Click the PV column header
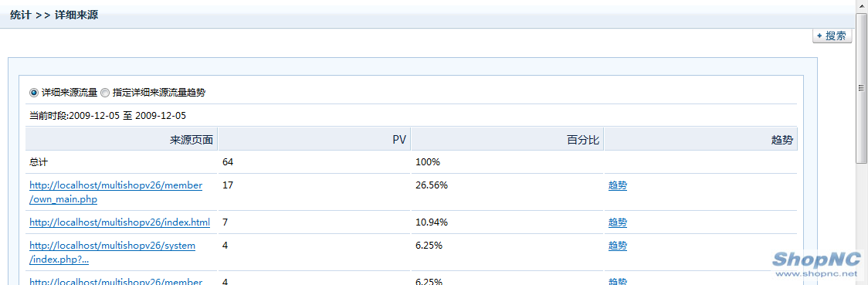868x285 pixels. tap(314, 140)
